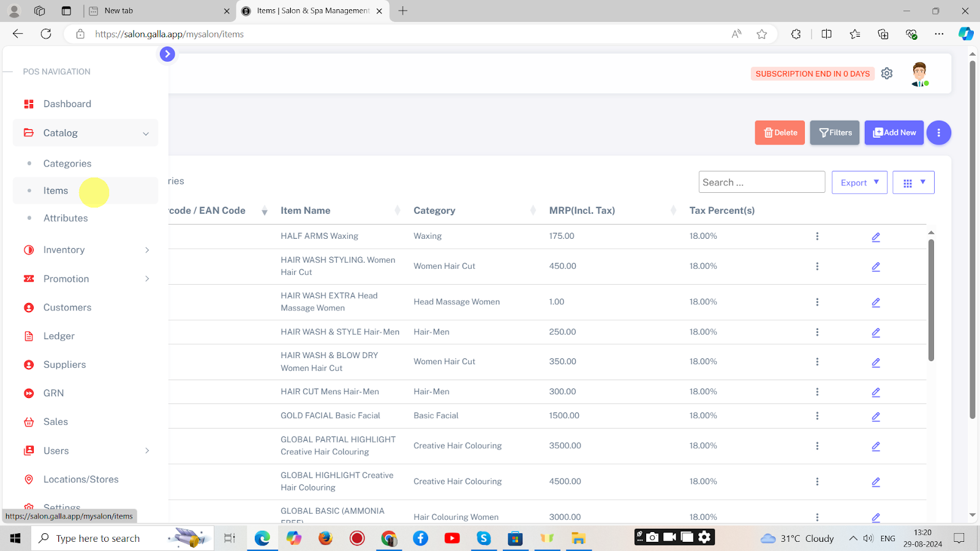Viewport: 980px width, 551px height.
Task: Select Items in the sidebar
Action: click(85, 190)
